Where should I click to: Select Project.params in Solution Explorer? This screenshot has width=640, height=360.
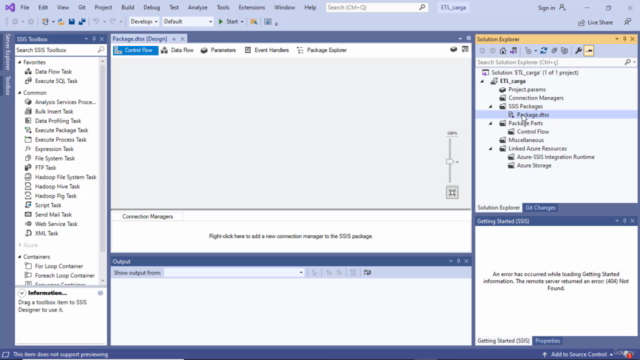(527, 89)
